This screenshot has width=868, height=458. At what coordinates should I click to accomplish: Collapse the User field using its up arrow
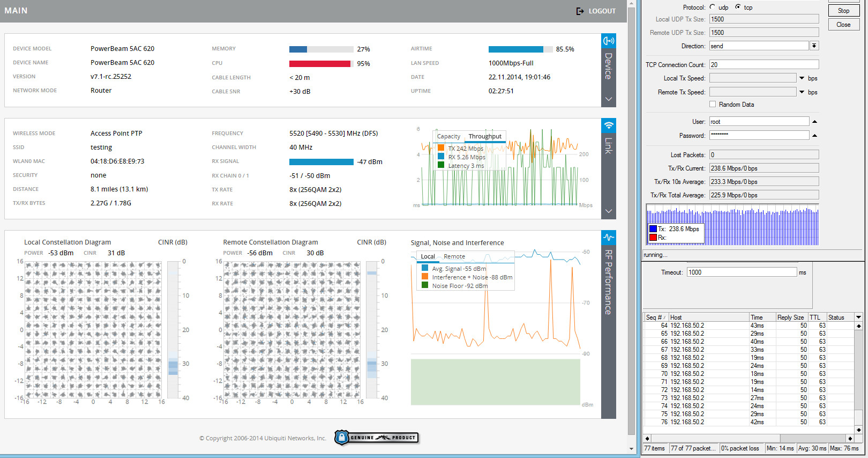[814, 122]
